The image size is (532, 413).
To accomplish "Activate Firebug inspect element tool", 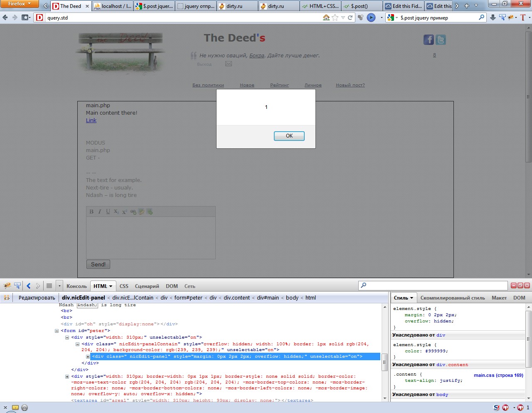I will 17,285.
